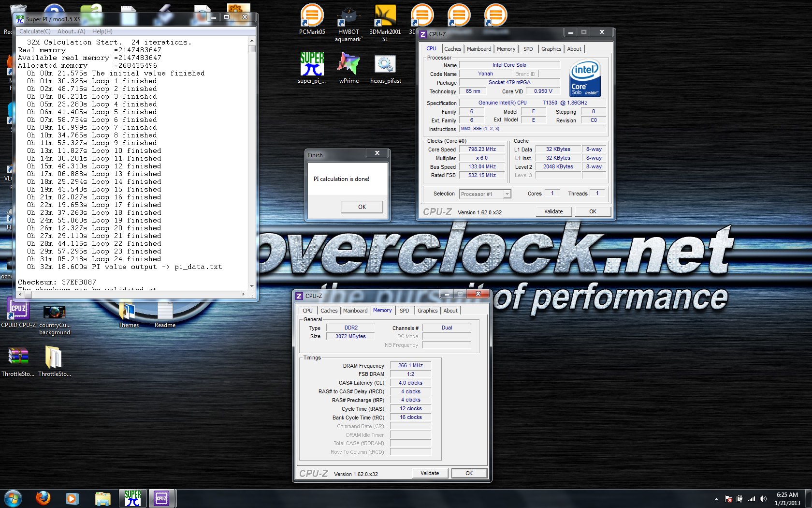Open the Themes desktop folder

[x=128, y=314]
